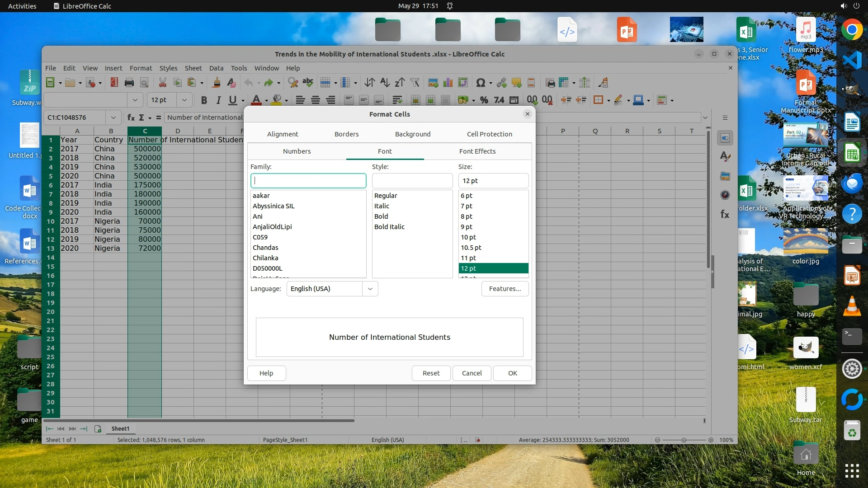Toggle Italic in the formatting toolbar
Screen dimensions: 868x488
coord(218,100)
